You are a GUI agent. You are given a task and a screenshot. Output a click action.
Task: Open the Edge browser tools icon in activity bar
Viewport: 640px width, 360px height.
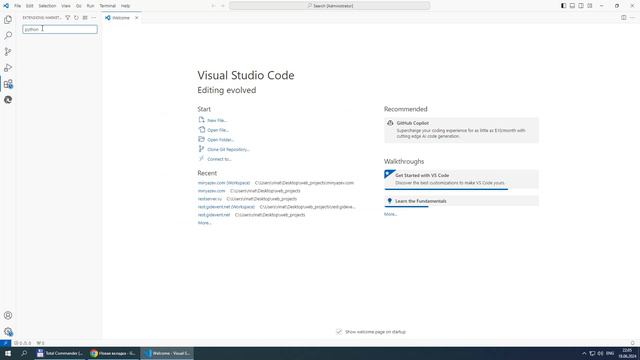[x=8, y=100]
